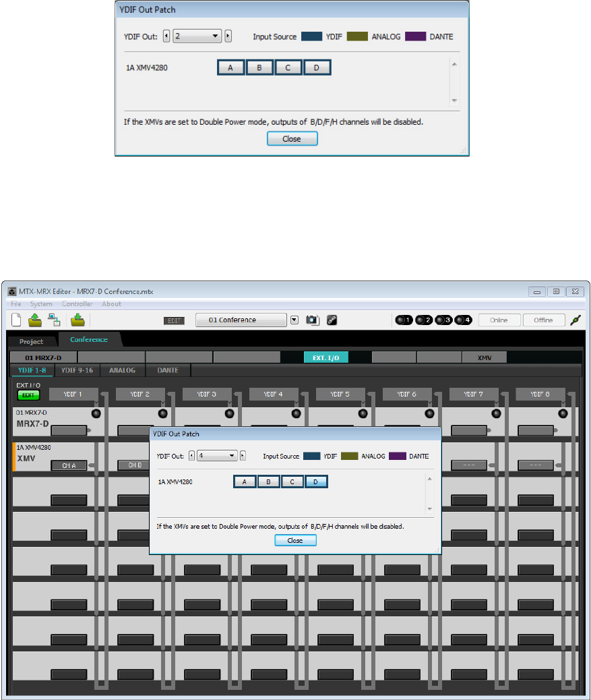Click the CH A patch button in XMV row
Viewport: 591px width, 700px height.
(x=69, y=465)
